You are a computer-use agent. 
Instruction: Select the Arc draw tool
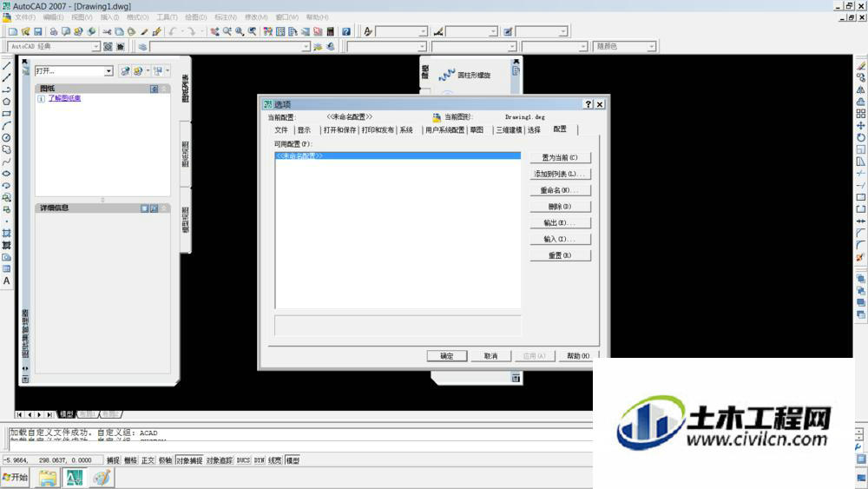click(7, 126)
